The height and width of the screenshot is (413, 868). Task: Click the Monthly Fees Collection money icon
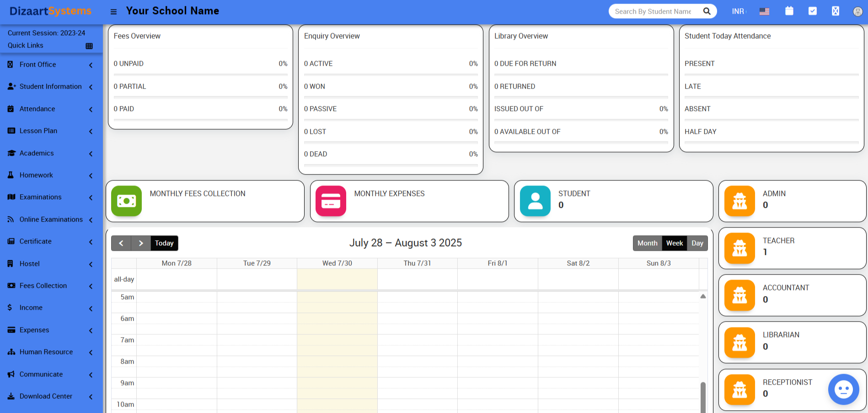[126, 201]
